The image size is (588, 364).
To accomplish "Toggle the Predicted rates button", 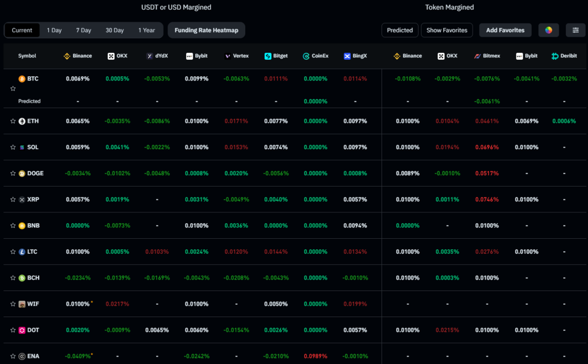I will coord(400,30).
